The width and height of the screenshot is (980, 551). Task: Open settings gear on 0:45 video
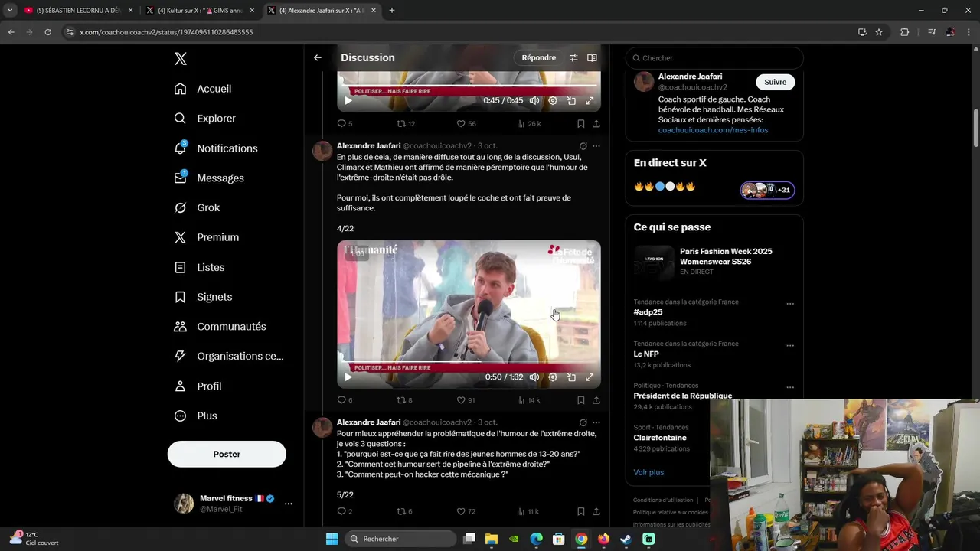553,101
